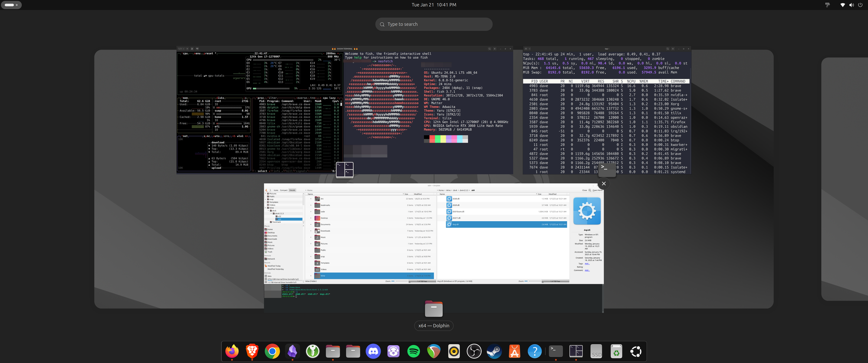Open OBS Studio from the dock

pyautogui.click(x=474, y=351)
